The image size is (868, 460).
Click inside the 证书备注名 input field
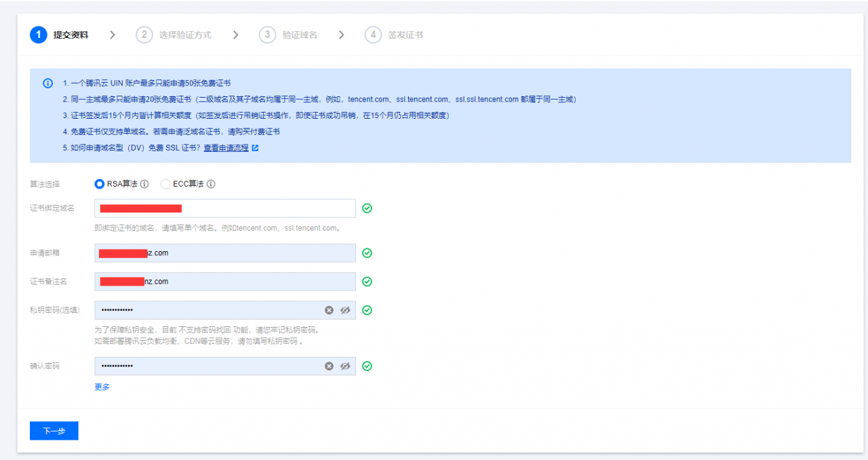point(224,281)
